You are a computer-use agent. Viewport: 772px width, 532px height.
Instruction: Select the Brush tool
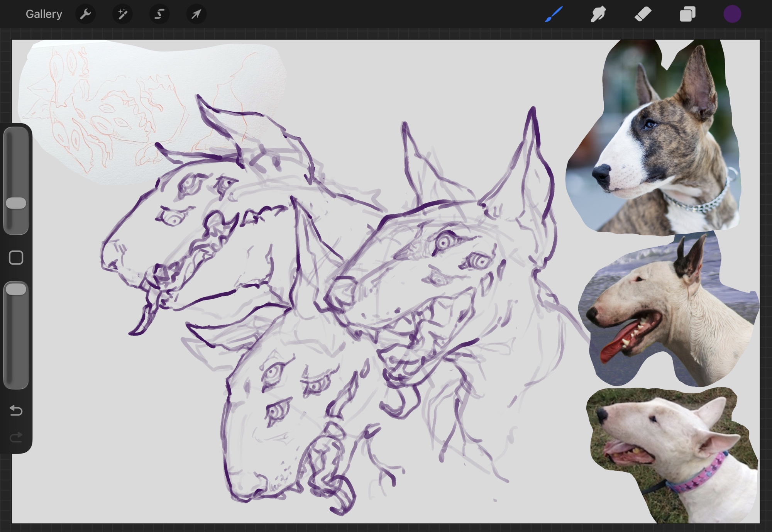(554, 15)
